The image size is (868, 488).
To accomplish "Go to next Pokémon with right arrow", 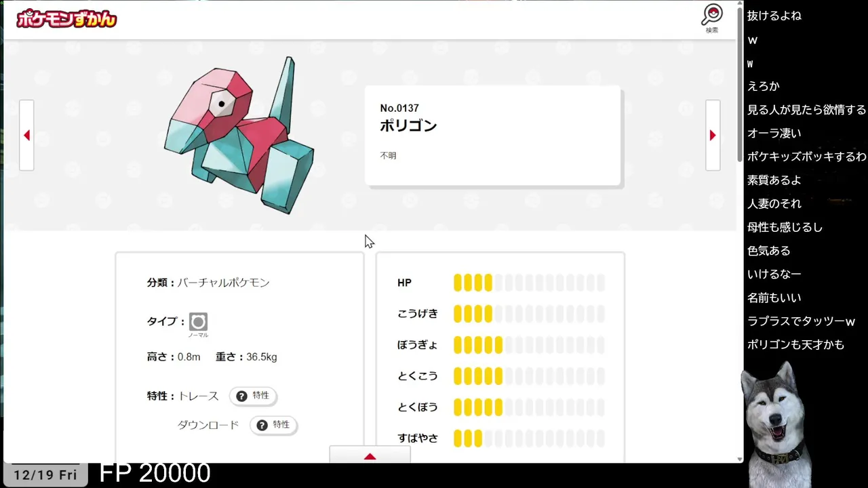I will click(x=713, y=136).
